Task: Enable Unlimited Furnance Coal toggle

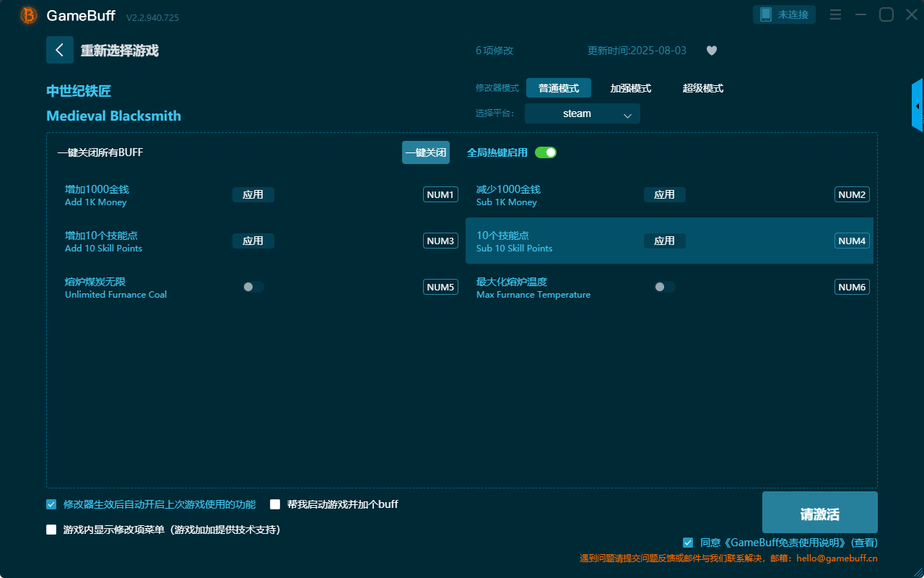Action: pyautogui.click(x=253, y=287)
